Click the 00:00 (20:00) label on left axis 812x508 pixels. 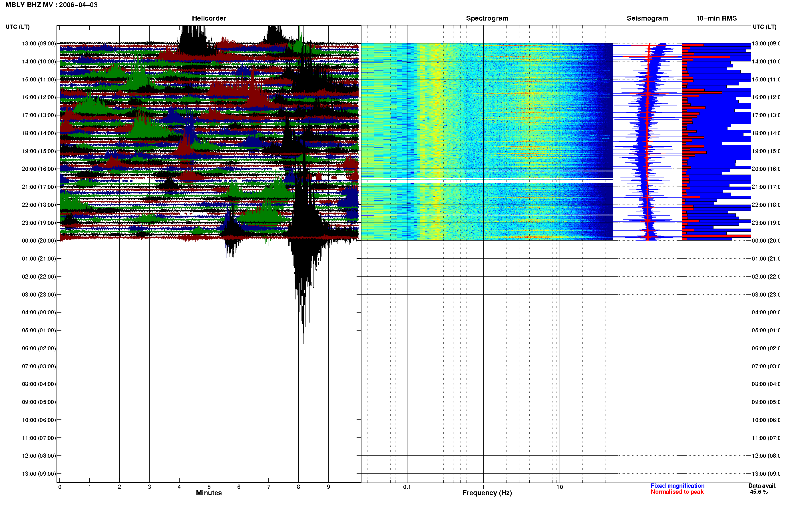click(39, 241)
